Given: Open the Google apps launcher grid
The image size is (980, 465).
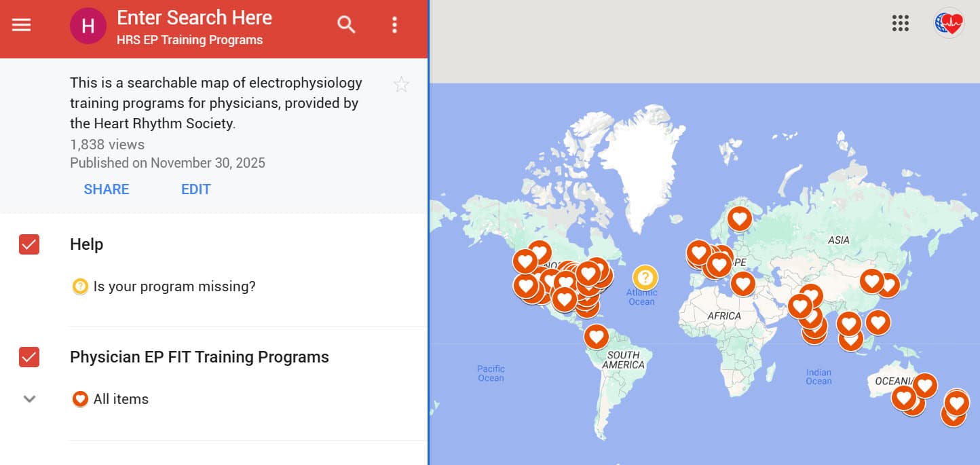Looking at the screenshot, I should coord(901,23).
